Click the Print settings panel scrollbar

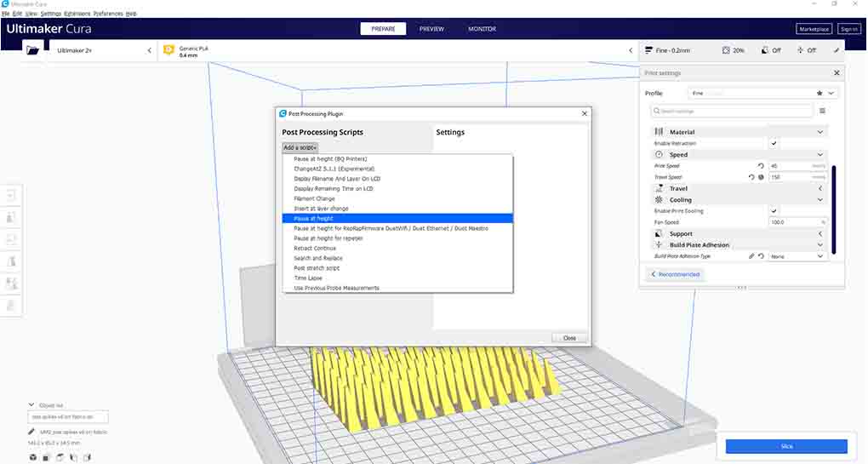click(x=834, y=209)
